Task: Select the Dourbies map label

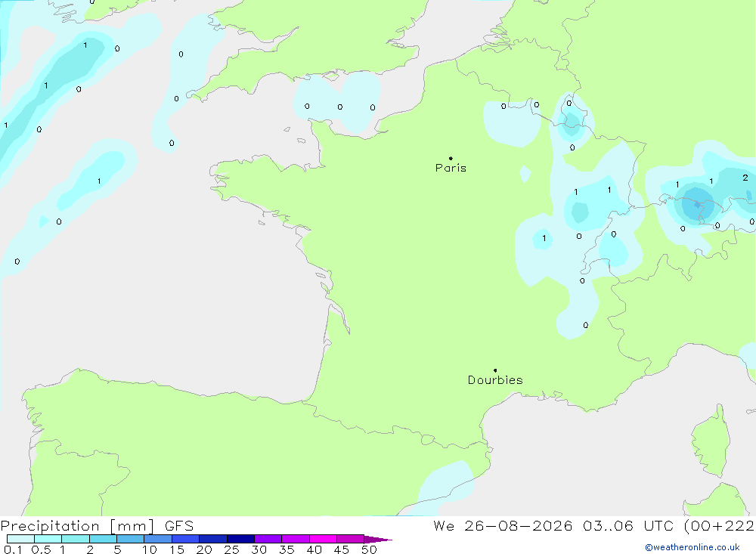Action: (495, 380)
